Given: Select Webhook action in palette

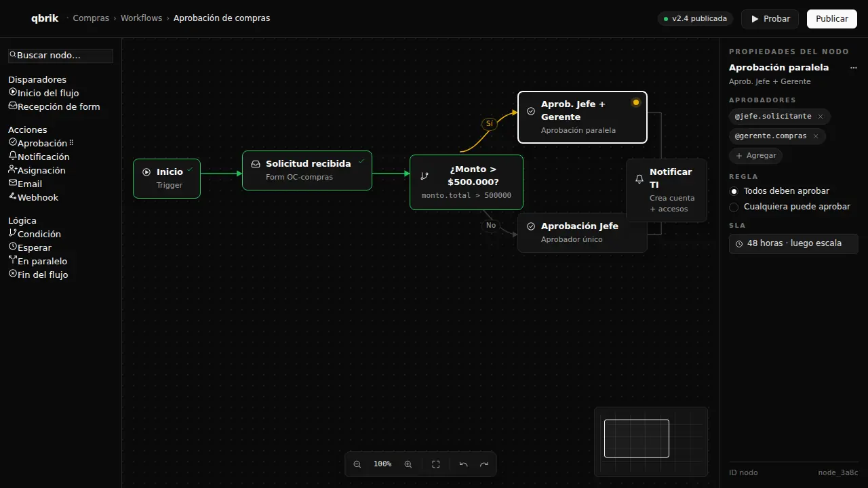Looking at the screenshot, I should 33,197.
